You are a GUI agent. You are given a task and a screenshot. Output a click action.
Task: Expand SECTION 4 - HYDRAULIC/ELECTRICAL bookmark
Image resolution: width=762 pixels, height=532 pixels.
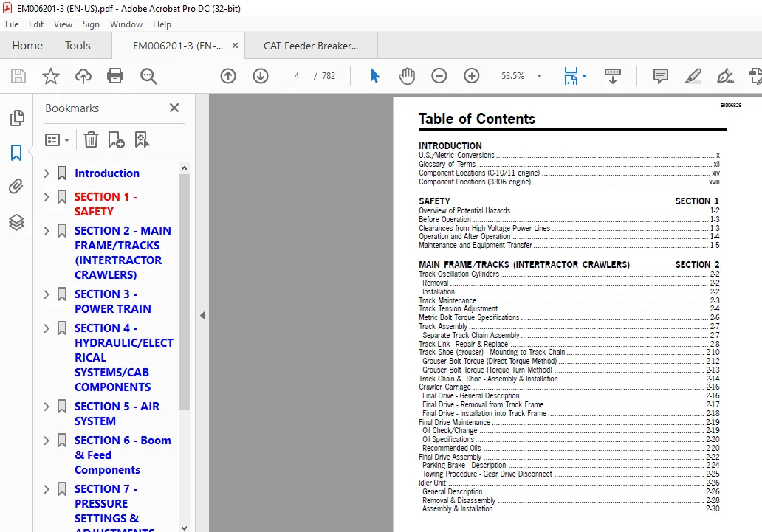click(47, 328)
